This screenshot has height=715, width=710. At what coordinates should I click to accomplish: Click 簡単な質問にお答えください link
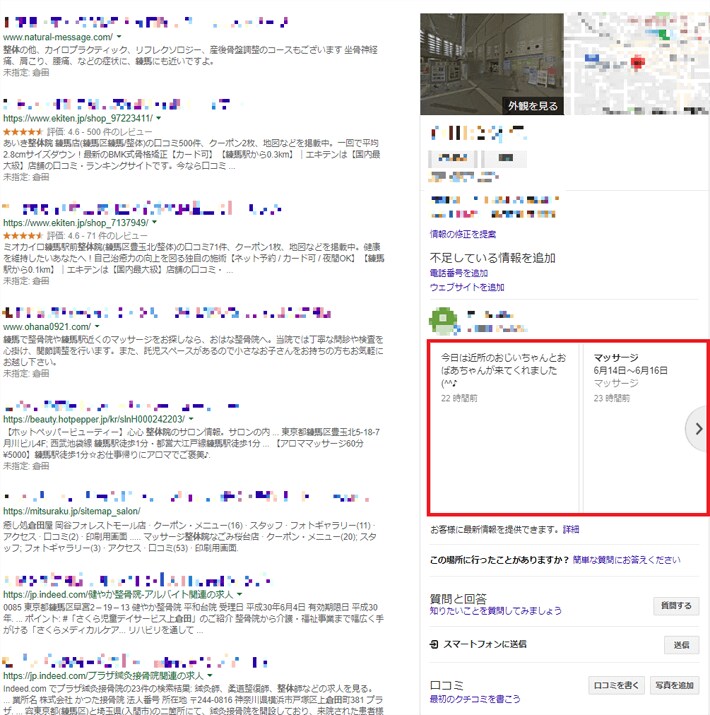627,560
